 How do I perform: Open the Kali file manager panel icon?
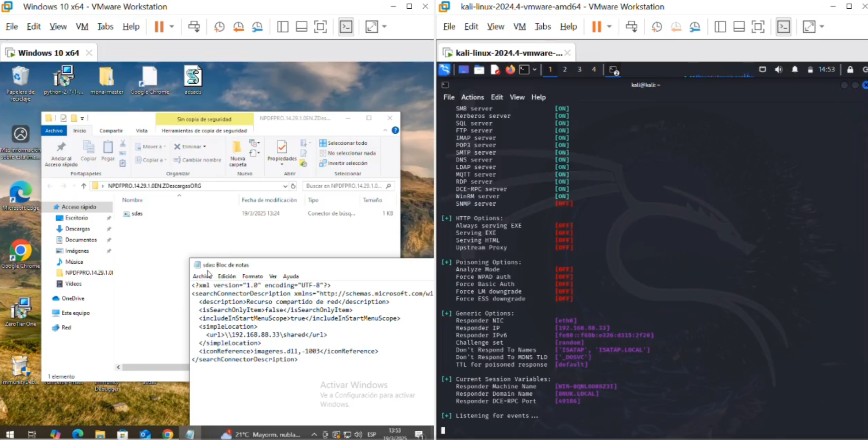[479, 70]
